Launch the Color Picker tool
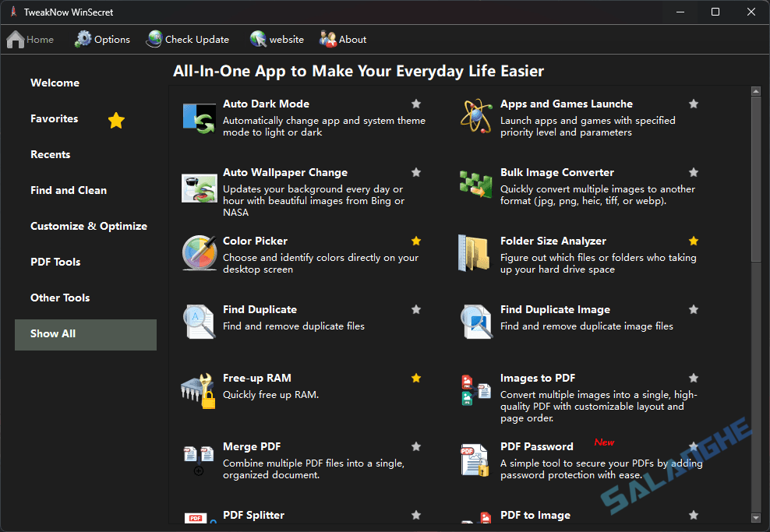770x532 pixels. 255,241
